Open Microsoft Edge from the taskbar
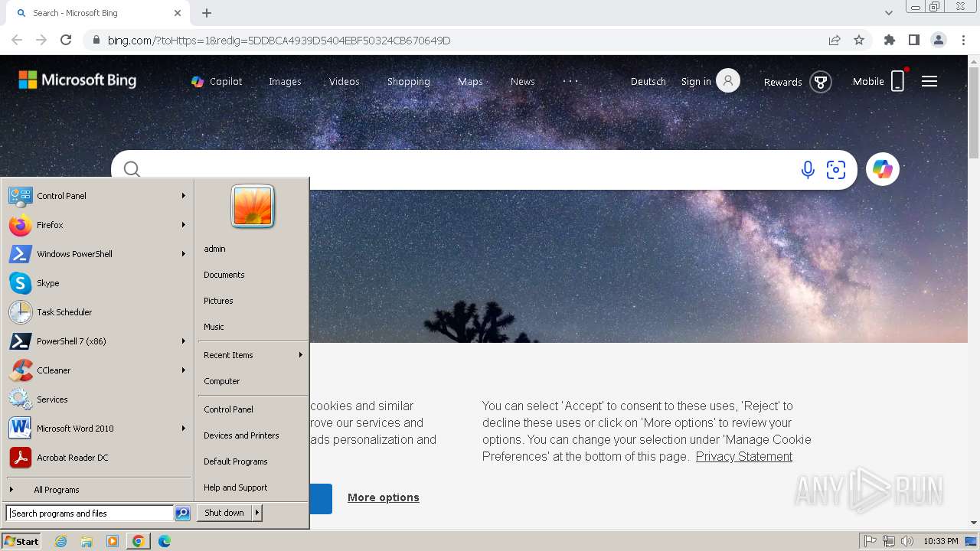Screen dimensions: 980x551 164,541
